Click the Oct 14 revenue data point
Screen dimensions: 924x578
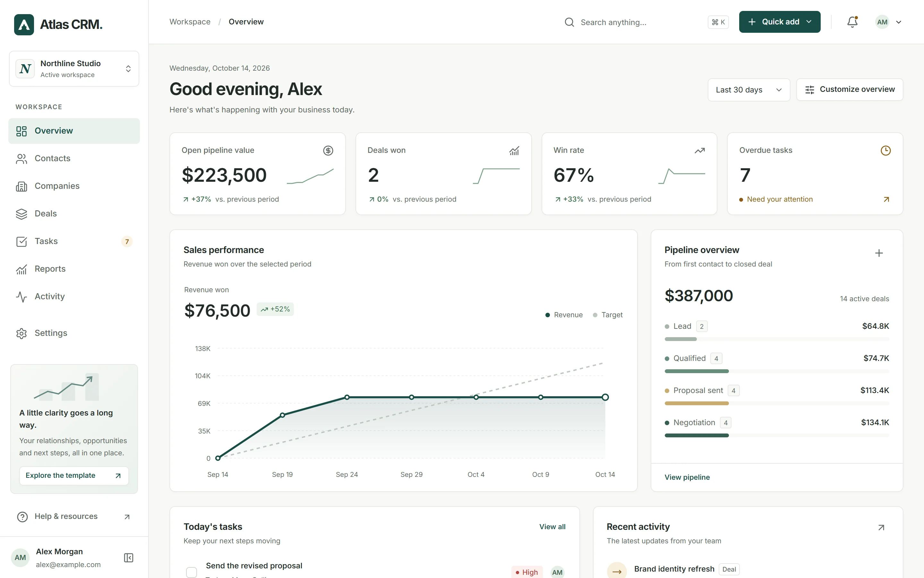coord(605,397)
